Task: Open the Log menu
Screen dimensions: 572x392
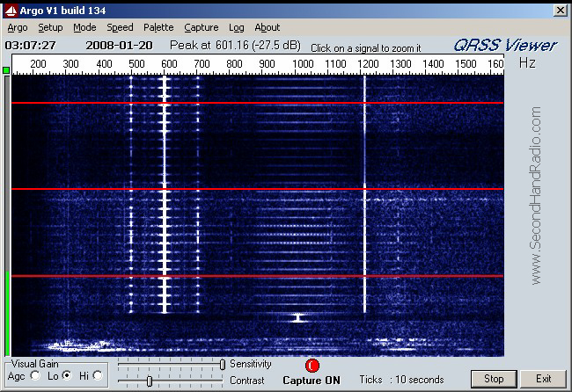Action: click(x=237, y=28)
